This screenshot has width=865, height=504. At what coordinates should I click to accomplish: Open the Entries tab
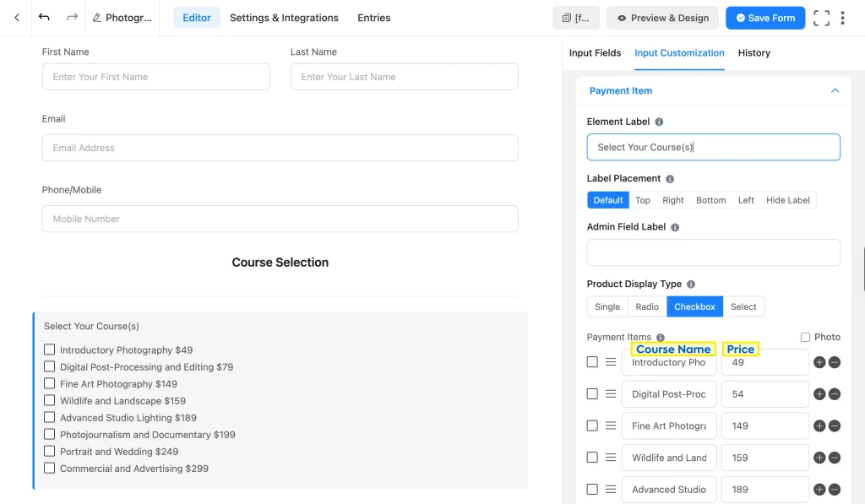[373, 19]
